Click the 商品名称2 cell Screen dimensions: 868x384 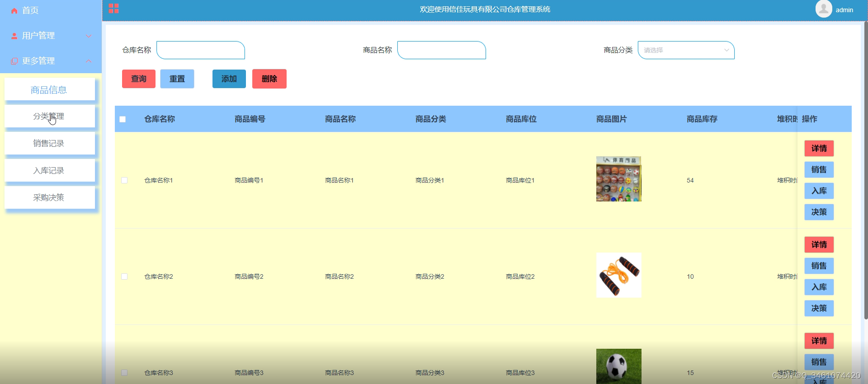[340, 276]
